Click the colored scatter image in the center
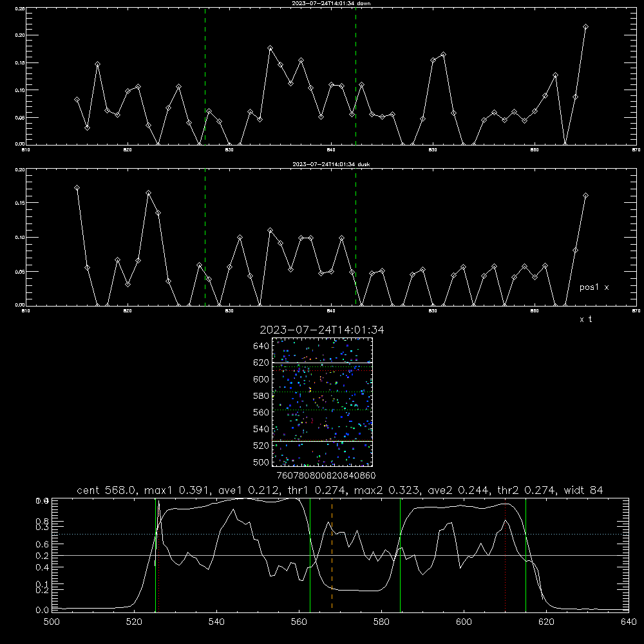This screenshot has width=644, height=644. 323,402
